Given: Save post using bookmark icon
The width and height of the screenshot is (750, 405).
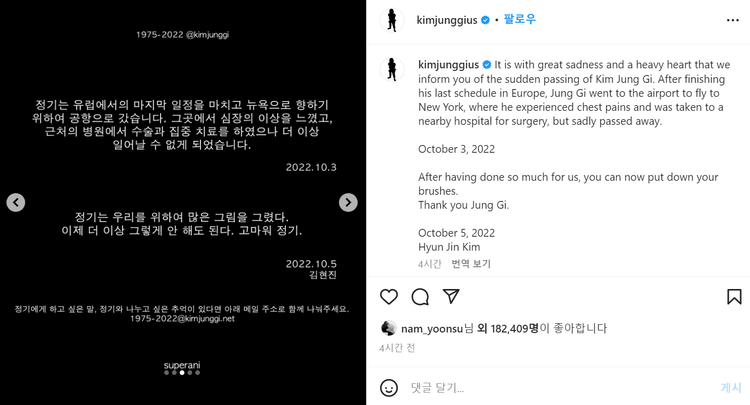Looking at the screenshot, I should 734,297.
